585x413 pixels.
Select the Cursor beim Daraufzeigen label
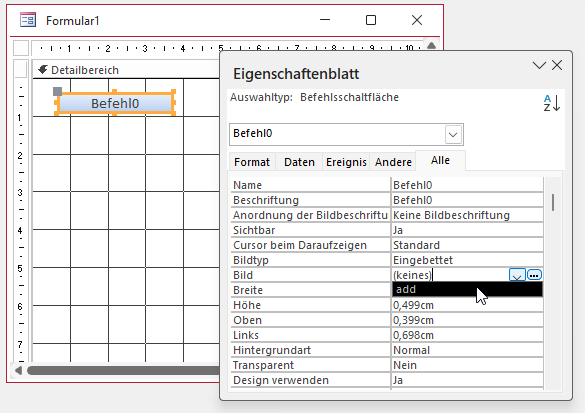[310, 245]
